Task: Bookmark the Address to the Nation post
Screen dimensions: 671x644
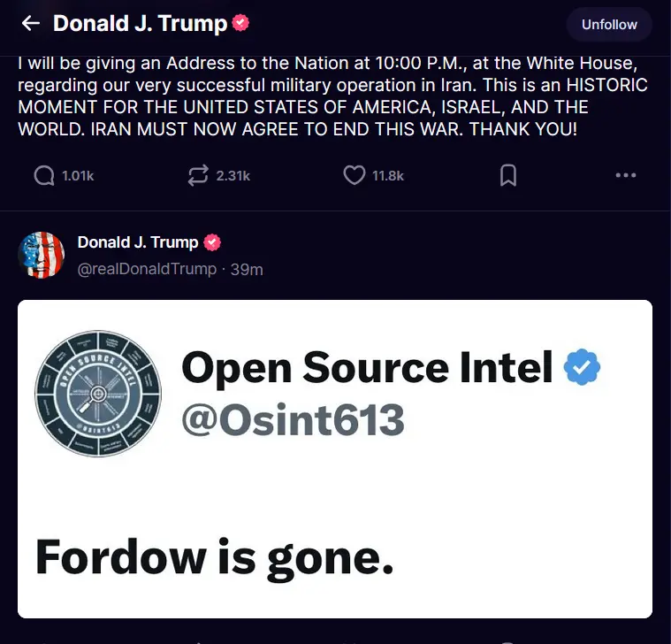Action: tap(508, 176)
